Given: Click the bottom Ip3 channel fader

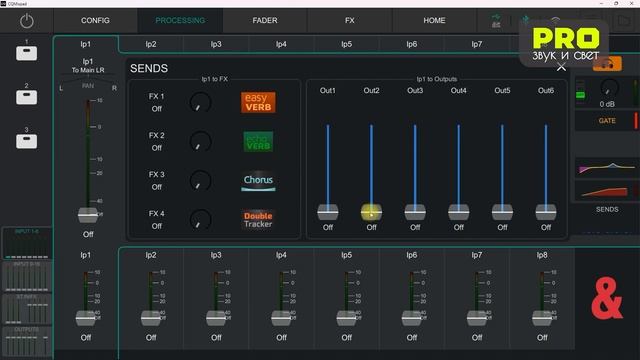Looking at the screenshot, I should 216,318.
